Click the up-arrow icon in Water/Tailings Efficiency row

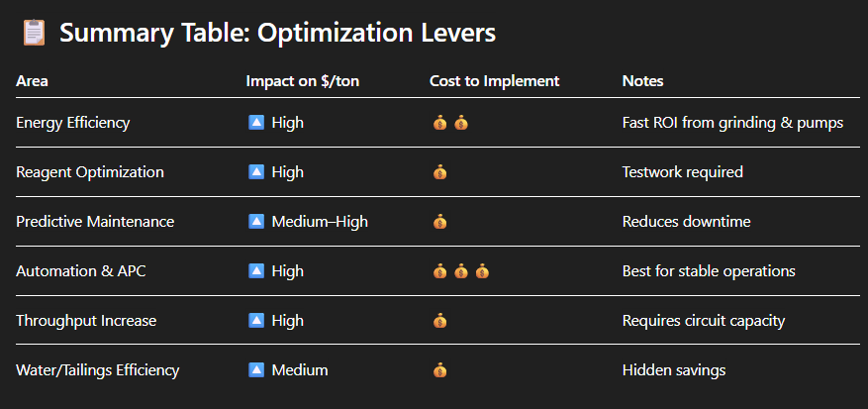pyautogui.click(x=256, y=370)
